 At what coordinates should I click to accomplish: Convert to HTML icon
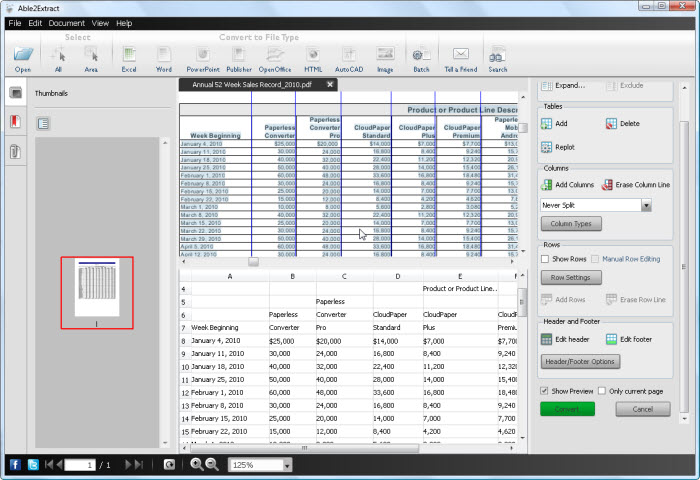(x=313, y=55)
